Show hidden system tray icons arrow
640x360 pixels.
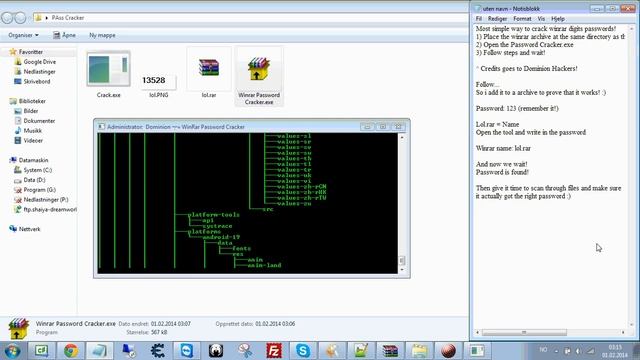pyautogui.click(x=556, y=351)
